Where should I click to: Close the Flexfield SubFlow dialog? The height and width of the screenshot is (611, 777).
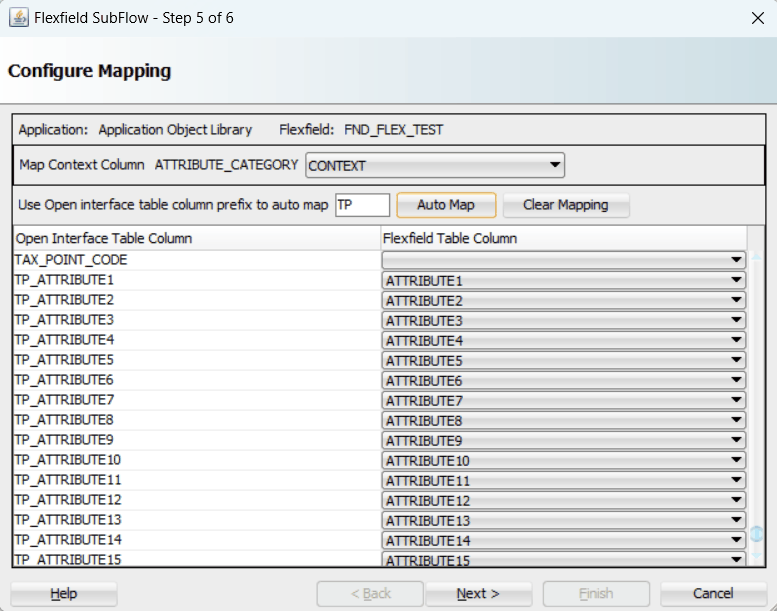(757, 18)
